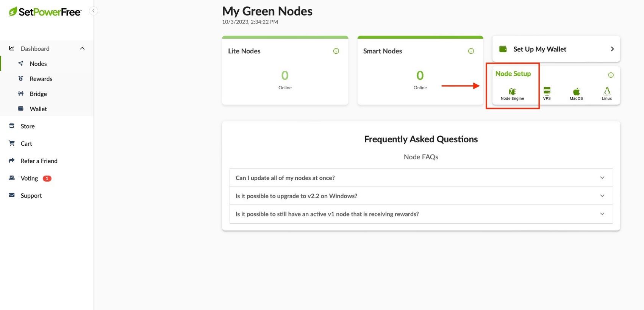Select the Linux penguin icon
This screenshot has width=644, height=310.
coord(607,91)
